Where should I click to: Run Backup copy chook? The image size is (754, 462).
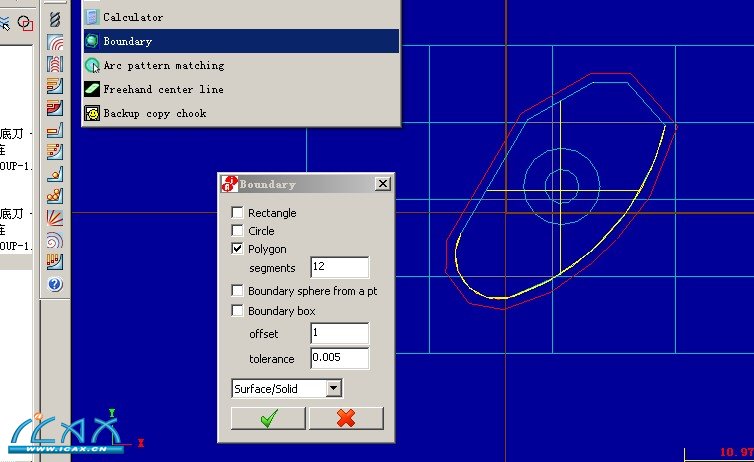(x=241, y=113)
